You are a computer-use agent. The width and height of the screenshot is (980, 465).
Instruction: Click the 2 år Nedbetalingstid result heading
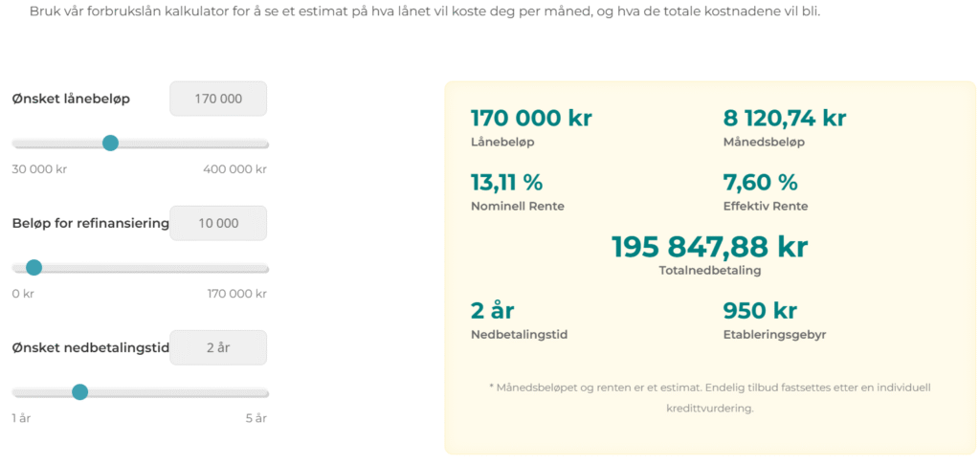[x=493, y=311]
